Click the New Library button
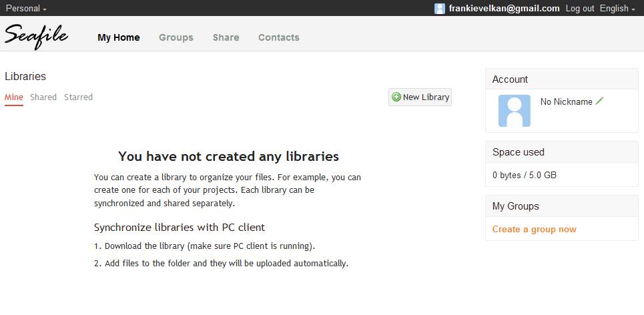This screenshot has height=315, width=644. [420, 97]
